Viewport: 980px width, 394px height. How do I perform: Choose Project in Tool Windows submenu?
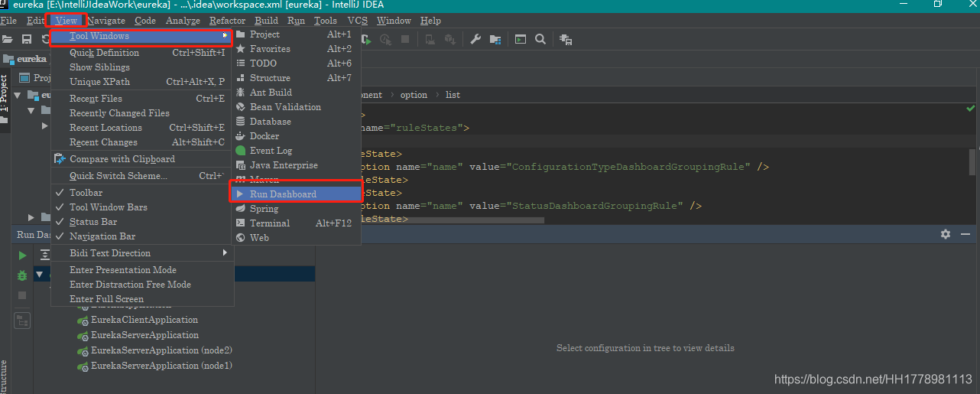tap(296, 34)
